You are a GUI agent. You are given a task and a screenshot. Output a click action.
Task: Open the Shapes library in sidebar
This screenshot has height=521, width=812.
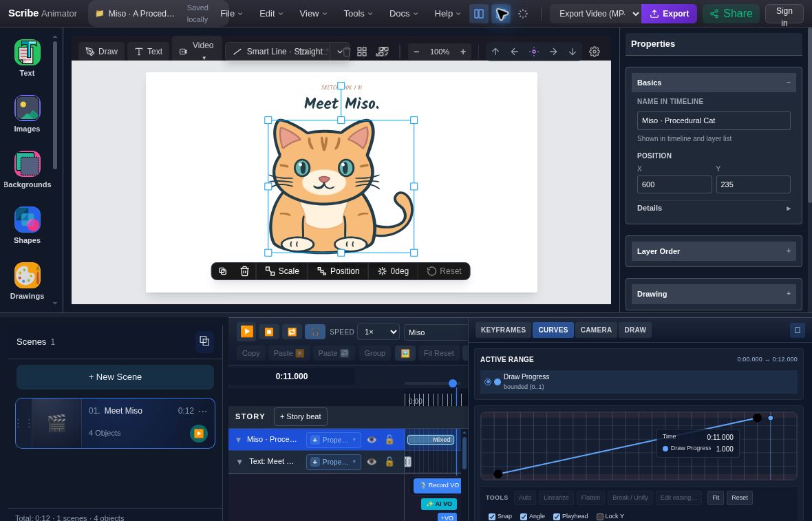(27, 220)
